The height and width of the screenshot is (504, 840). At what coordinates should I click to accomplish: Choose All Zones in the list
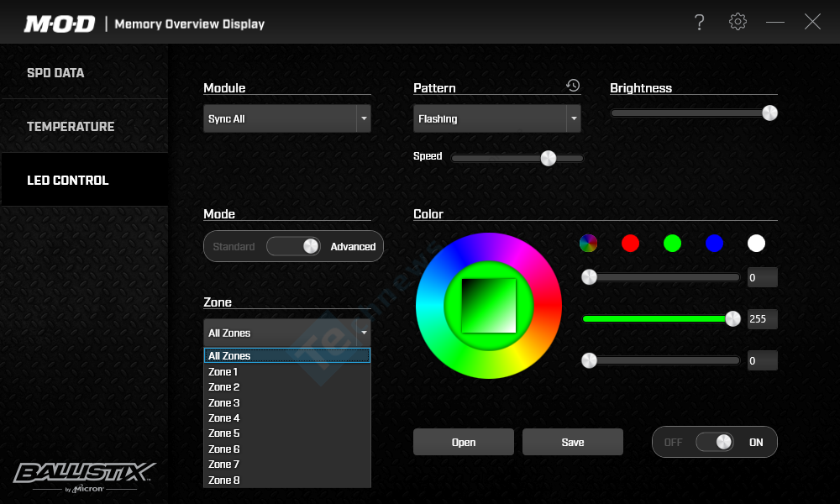(287, 355)
